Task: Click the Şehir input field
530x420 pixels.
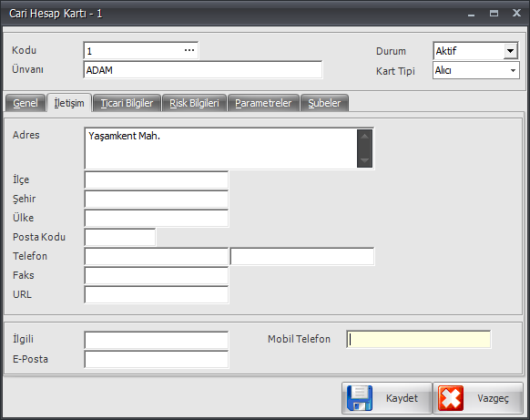Action: [x=156, y=200]
